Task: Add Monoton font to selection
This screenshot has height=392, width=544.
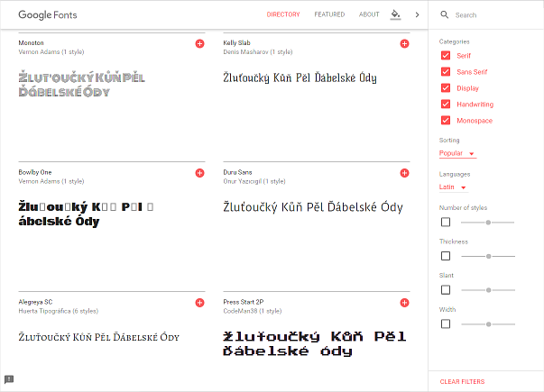Action: pos(199,43)
